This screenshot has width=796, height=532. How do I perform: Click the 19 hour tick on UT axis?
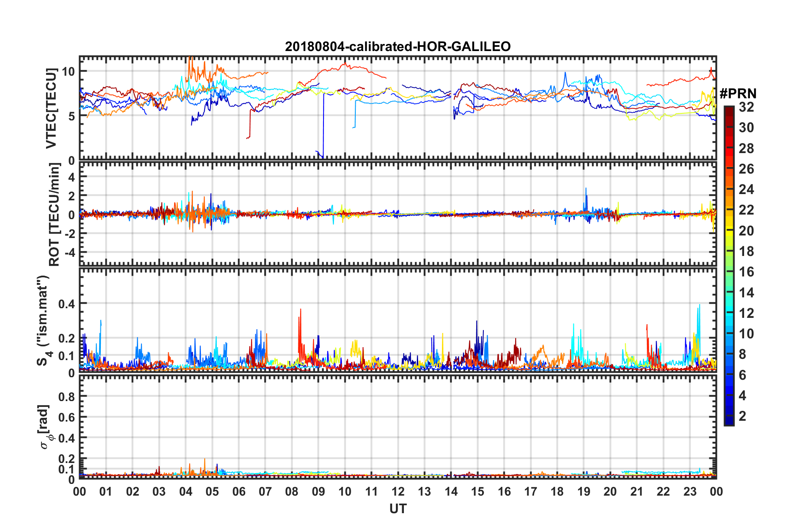click(x=584, y=491)
